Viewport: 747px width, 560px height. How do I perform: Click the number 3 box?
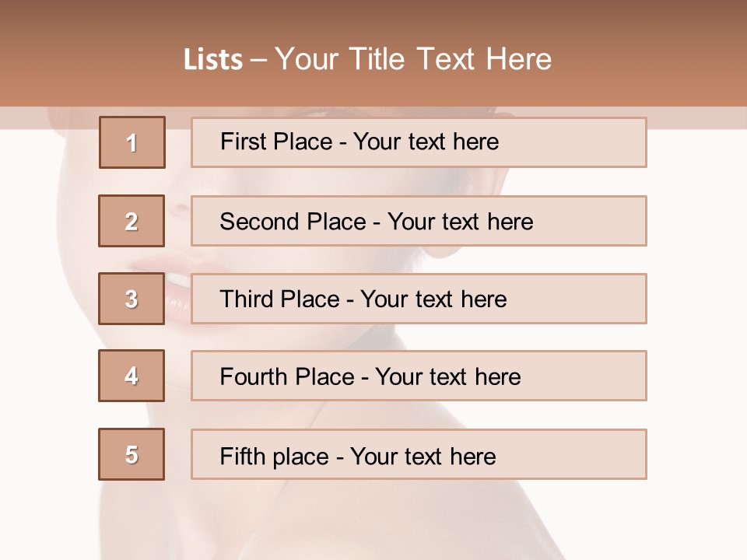click(x=132, y=299)
